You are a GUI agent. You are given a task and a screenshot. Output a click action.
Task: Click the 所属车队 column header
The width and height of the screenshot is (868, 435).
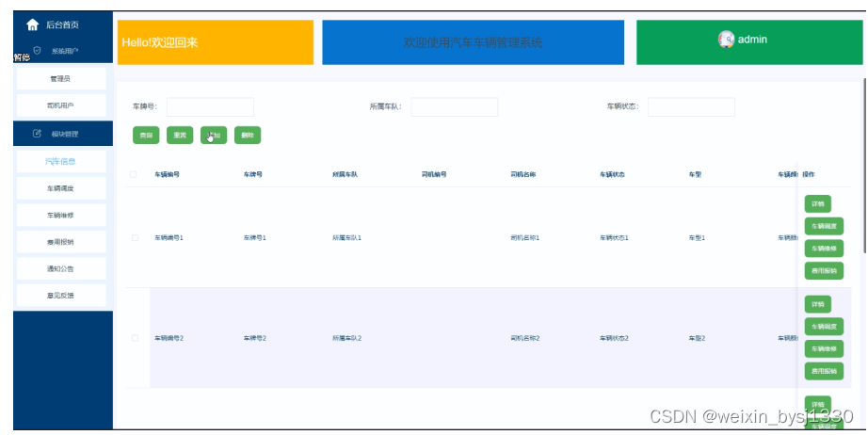tap(345, 174)
